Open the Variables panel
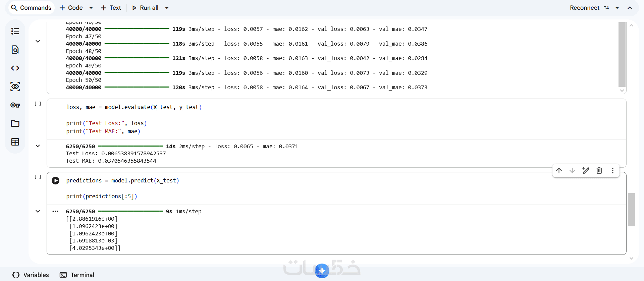The height and width of the screenshot is (281, 644). click(x=31, y=275)
